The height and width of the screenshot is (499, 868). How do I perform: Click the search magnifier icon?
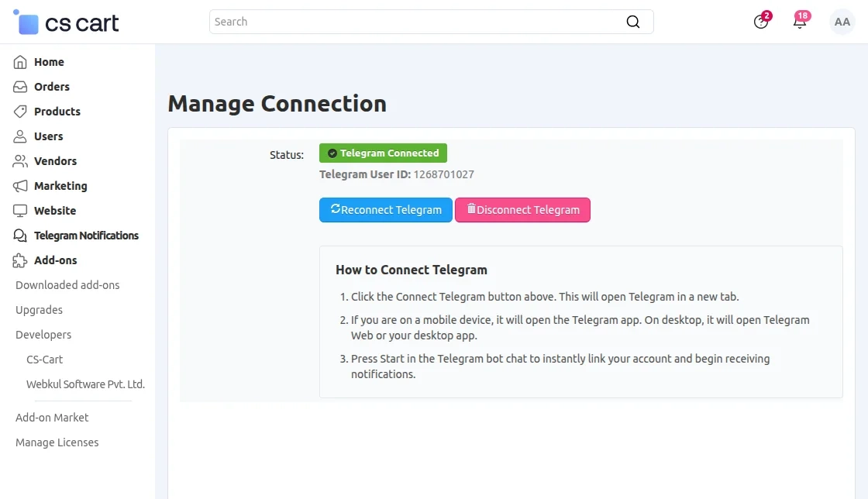[x=632, y=22]
